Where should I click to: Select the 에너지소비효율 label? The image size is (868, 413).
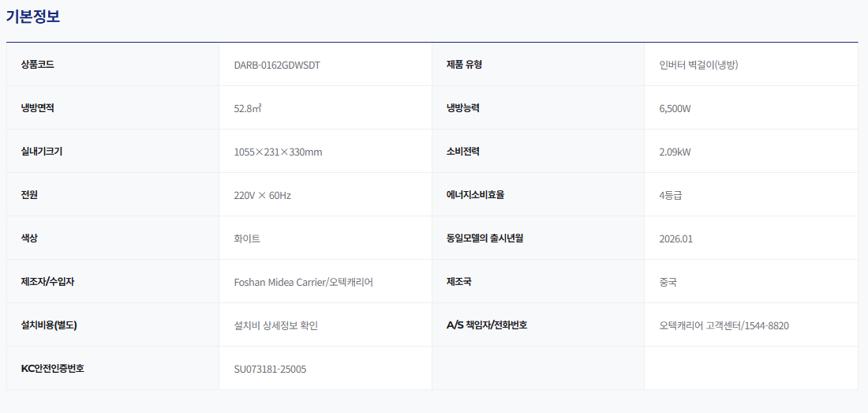click(x=475, y=195)
